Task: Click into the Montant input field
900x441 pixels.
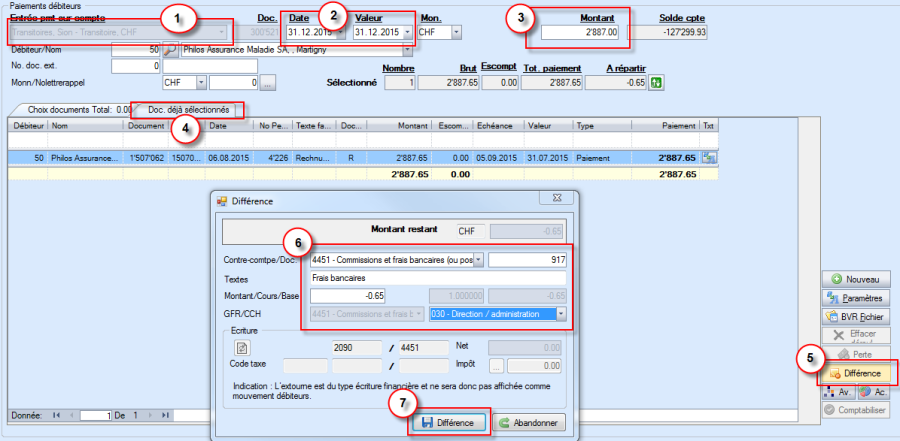Action: click(x=581, y=33)
